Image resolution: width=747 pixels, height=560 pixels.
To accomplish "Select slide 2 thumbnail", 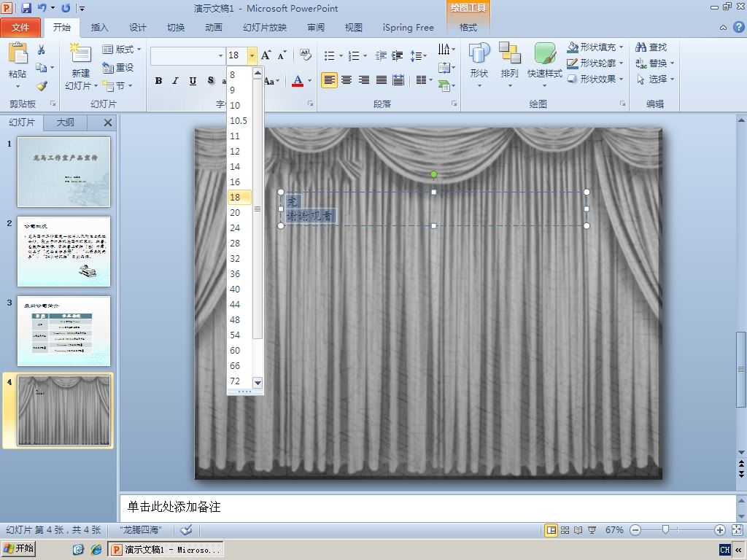I will [64, 252].
